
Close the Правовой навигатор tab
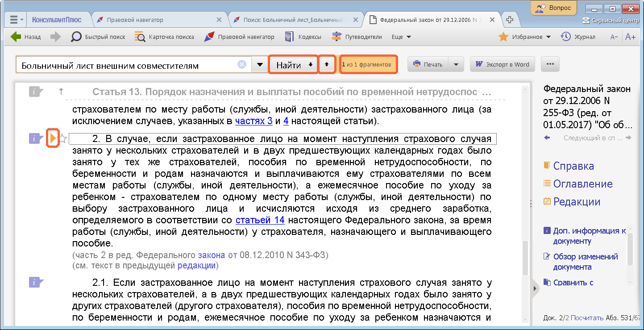[x=219, y=20]
